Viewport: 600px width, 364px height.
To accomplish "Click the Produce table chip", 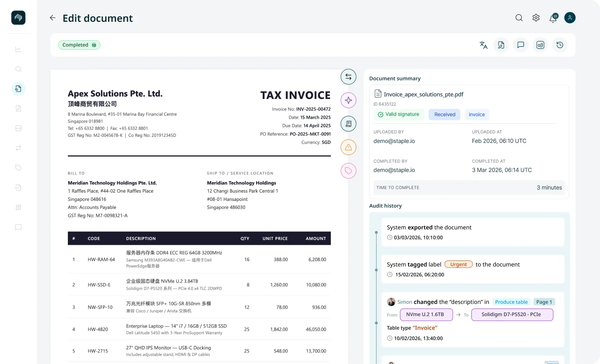I will point(511,302).
